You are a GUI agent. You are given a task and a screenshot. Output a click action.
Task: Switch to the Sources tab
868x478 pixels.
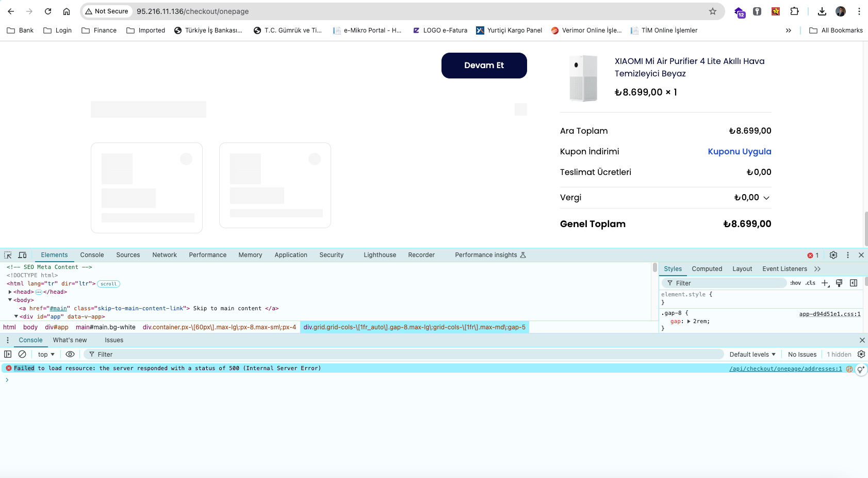pos(128,255)
